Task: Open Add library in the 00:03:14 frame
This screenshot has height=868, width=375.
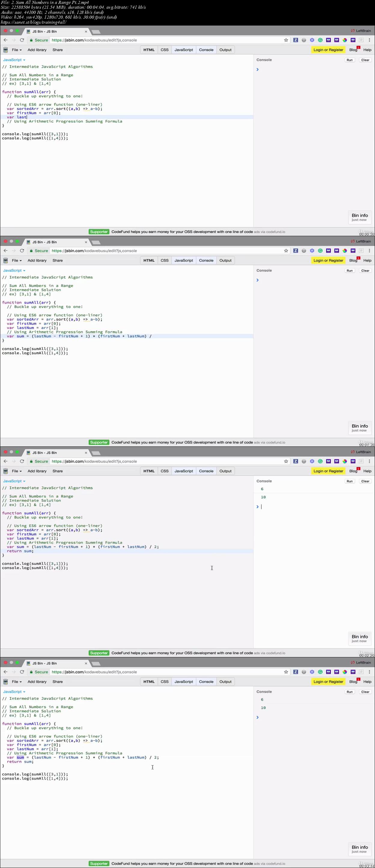Action: tap(37, 682)
